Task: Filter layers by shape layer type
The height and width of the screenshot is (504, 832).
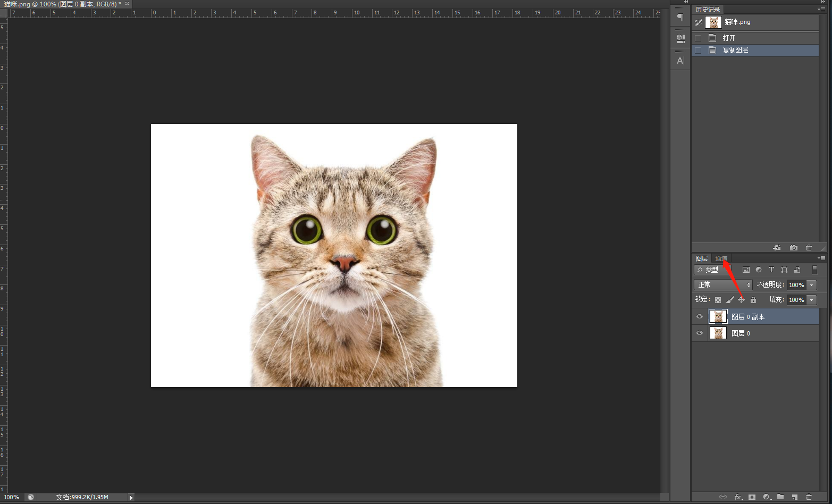Action: [784, 270]
